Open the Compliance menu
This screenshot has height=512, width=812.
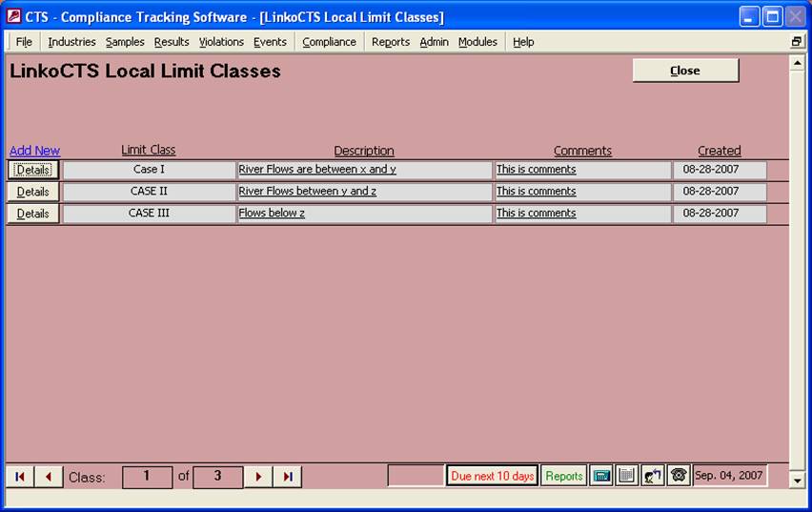click(x=329, y=42)
